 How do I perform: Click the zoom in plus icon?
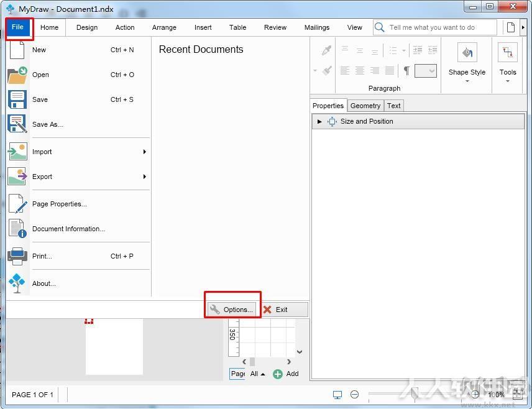click(475, 395)
